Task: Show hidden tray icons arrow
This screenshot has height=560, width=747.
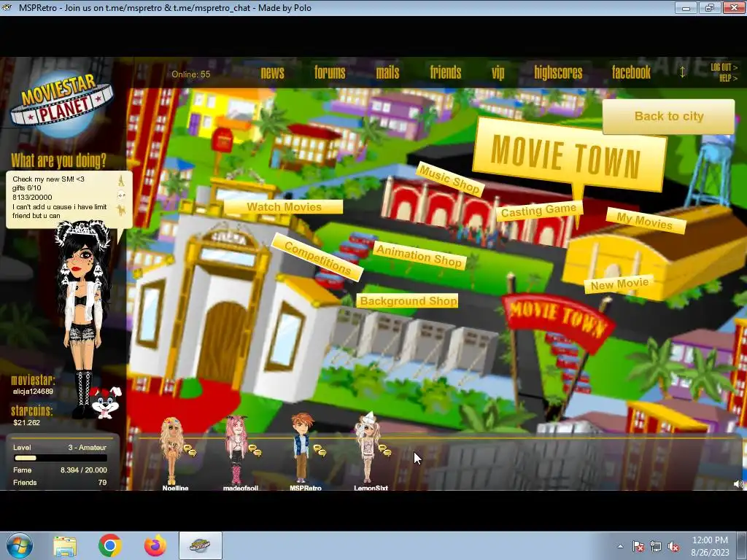Action: [620, 546]
